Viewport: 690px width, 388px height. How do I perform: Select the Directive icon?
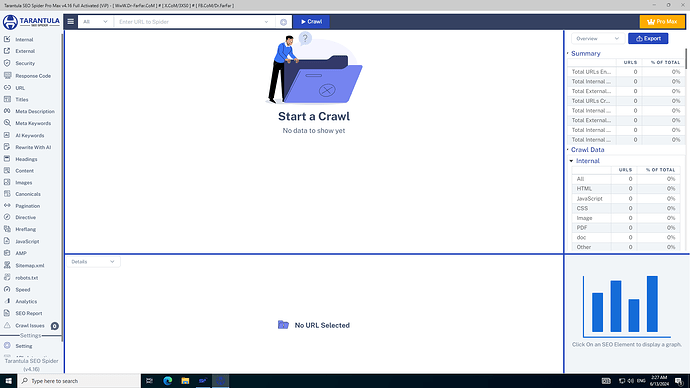7,217
